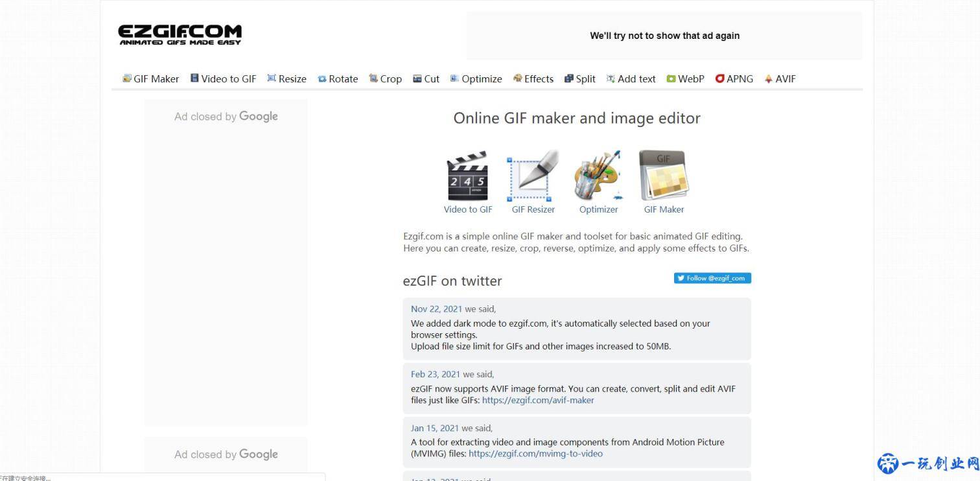Click the GIF Maker pixelated image icon
The width and height of the screenshot is (980, 481).
[x=664, y=176]
